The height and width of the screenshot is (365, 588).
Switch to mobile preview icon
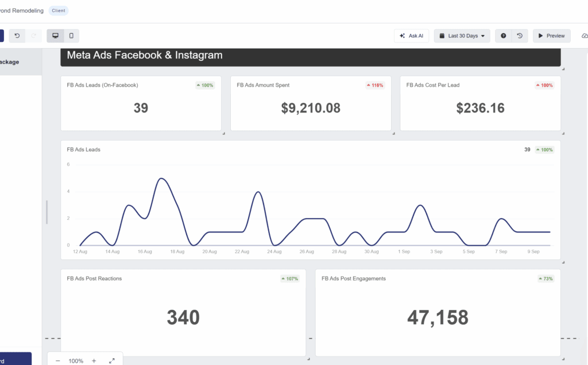[71, 36]
